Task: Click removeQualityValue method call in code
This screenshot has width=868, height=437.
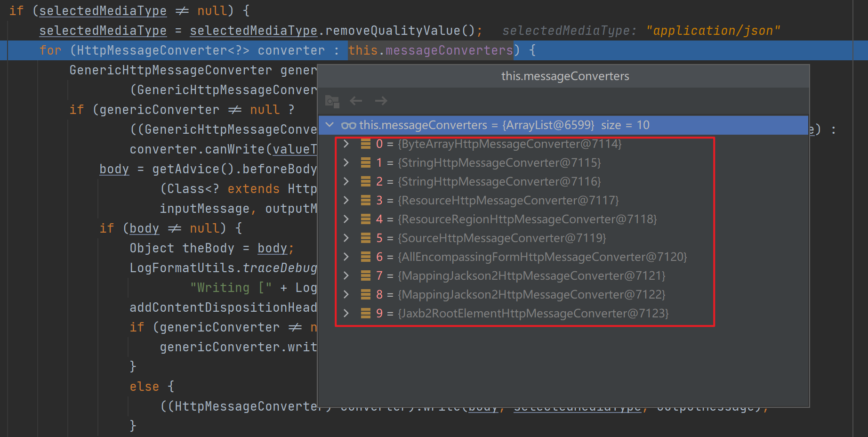Action: pos(393,31)
